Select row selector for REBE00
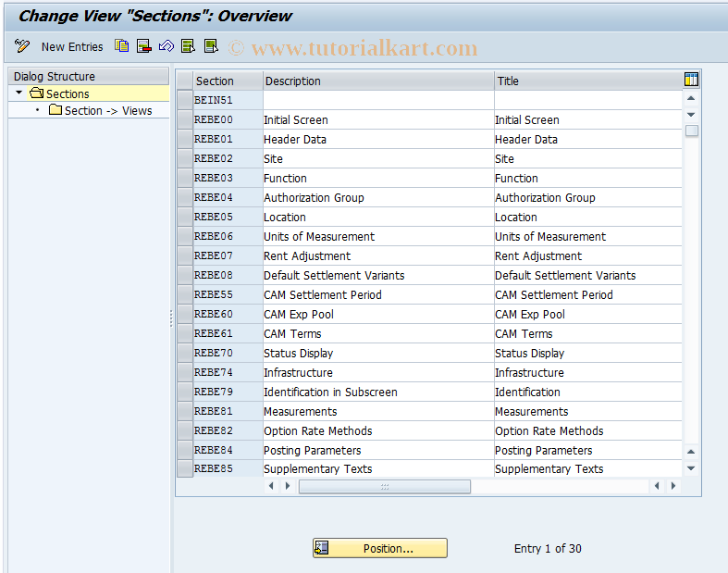Screen dimensions: 728x573 [x=185, y=119]
